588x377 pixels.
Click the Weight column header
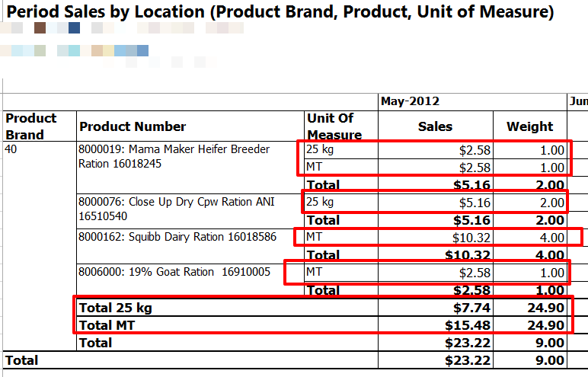pyautogui.click(x=530, y=126)
